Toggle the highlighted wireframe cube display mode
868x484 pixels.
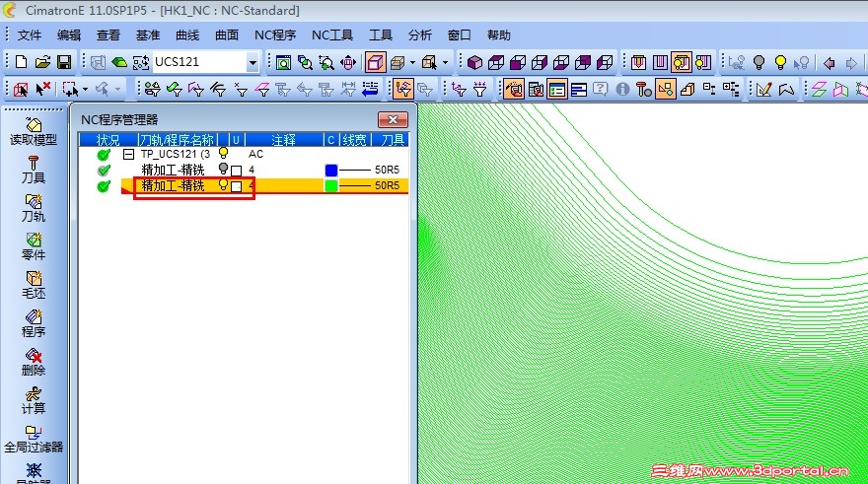pyautogui.click(x=375, y=62)
